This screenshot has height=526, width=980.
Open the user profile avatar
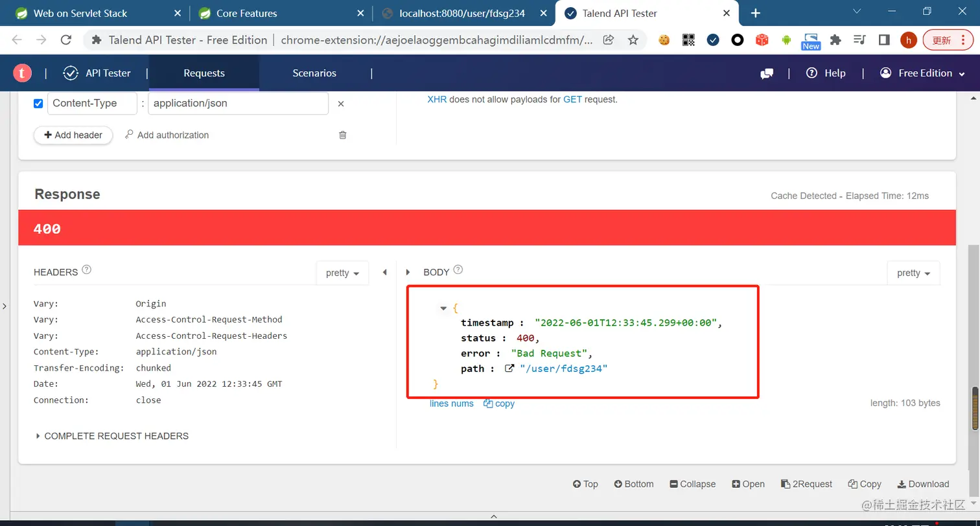[x=909, y=40]
